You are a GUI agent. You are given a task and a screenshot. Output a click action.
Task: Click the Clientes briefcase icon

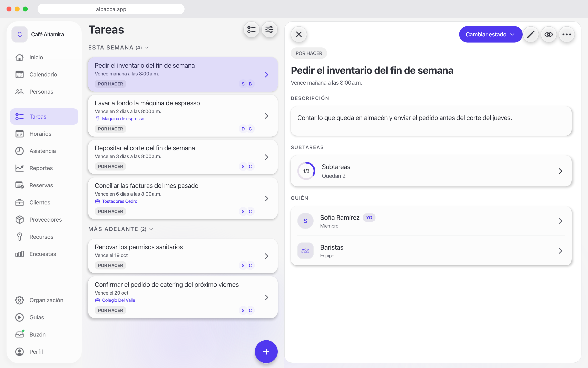tap(19, 202)
